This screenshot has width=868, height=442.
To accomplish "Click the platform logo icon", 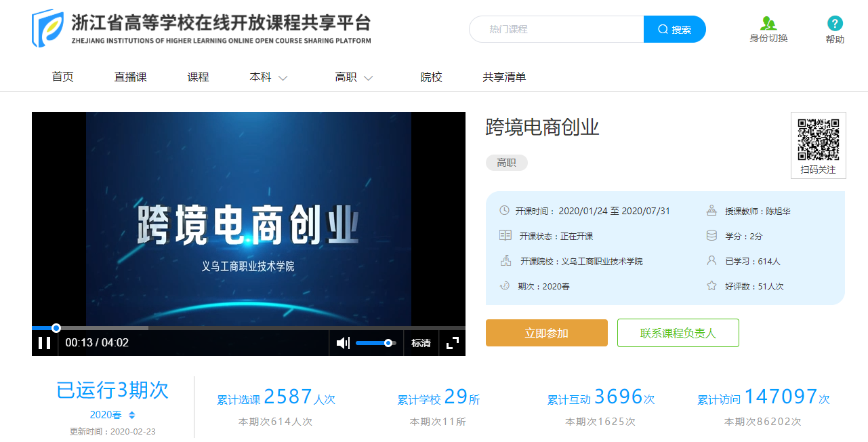I will pos(47,28).
